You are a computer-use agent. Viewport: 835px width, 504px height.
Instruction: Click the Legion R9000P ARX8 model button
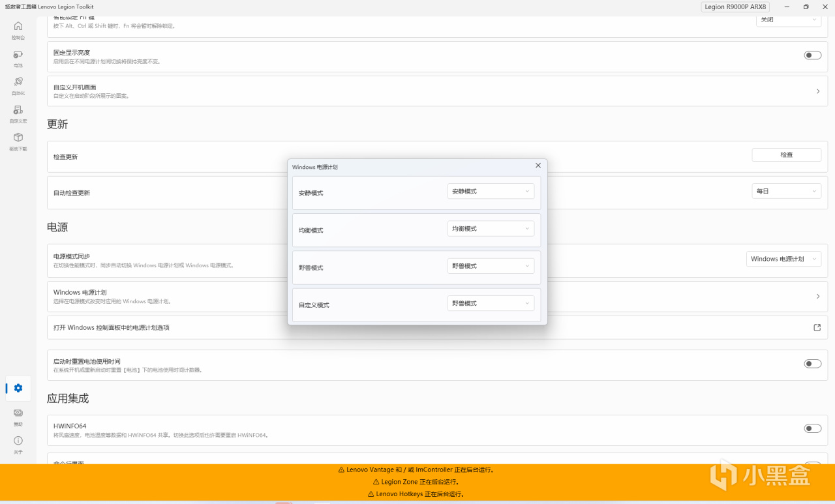736,7
